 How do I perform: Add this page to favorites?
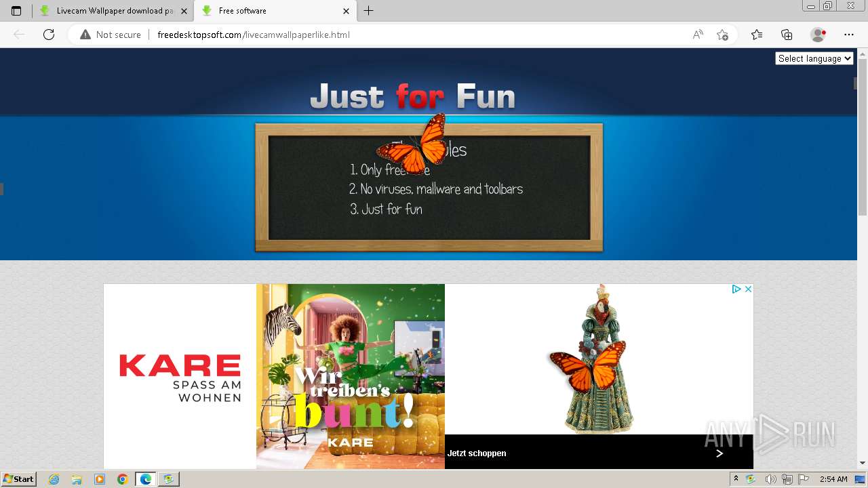pyautogui.click(x=722, y=35)
